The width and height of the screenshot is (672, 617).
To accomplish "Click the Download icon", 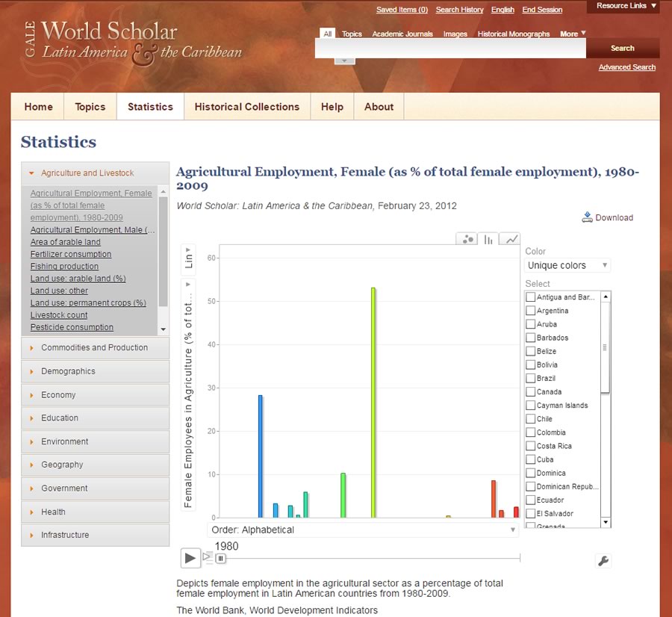I will 587,217.
